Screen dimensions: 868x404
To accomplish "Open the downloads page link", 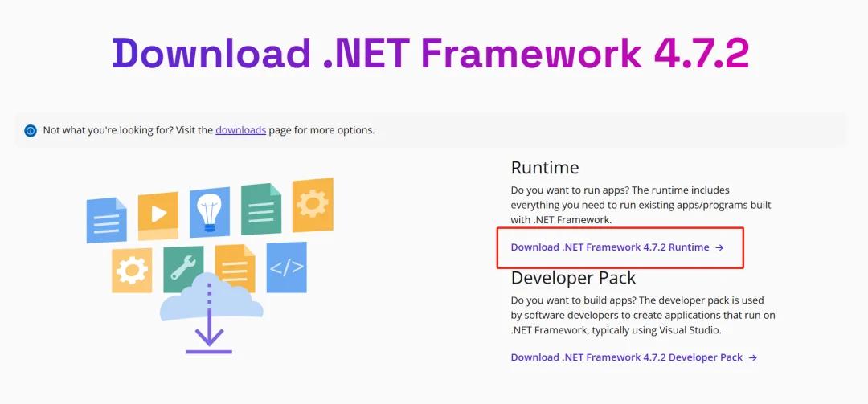I will click(240, 129).
